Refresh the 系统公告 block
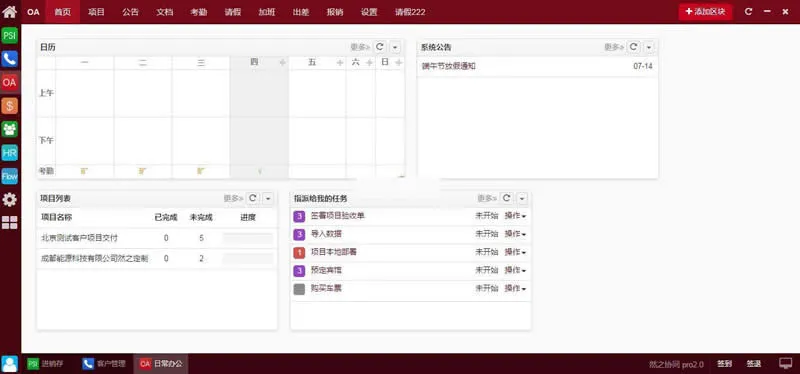Viewport: 800px width, 374px height. [x=633, y=47]
